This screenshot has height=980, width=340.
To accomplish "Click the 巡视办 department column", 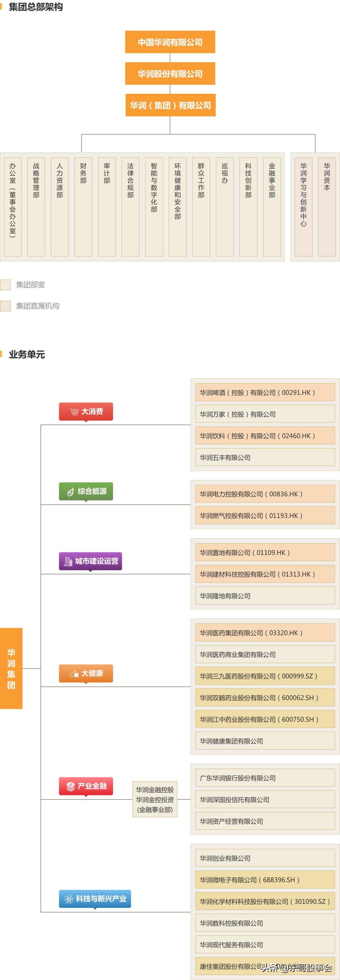I will coord(224,207).
